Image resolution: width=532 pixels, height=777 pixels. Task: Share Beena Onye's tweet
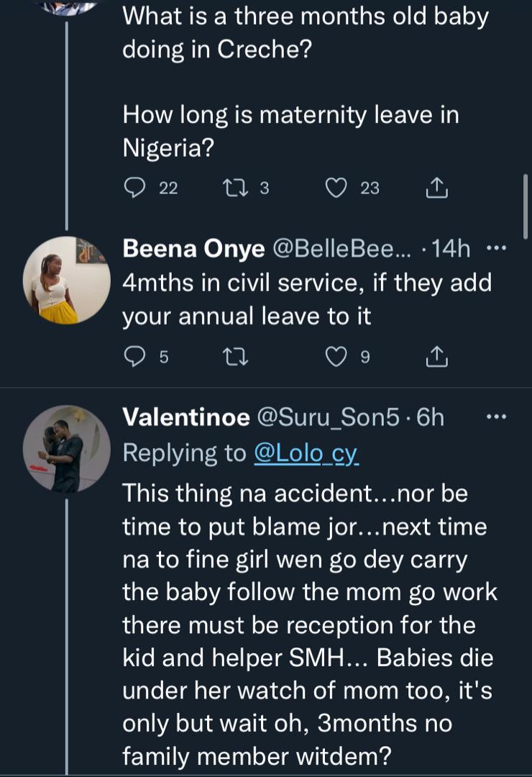tap(436, 356)
